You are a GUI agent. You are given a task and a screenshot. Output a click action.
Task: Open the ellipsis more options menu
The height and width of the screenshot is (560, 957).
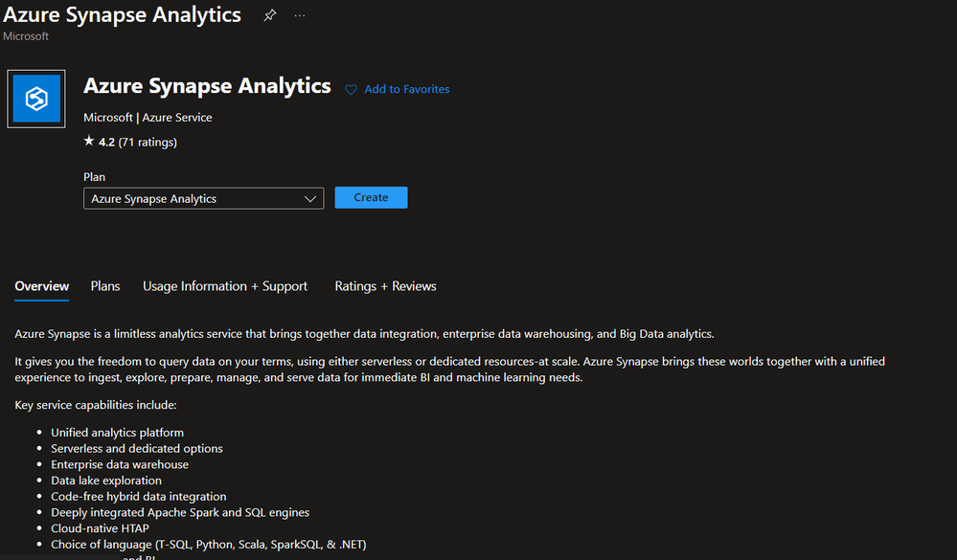(300, 15)
